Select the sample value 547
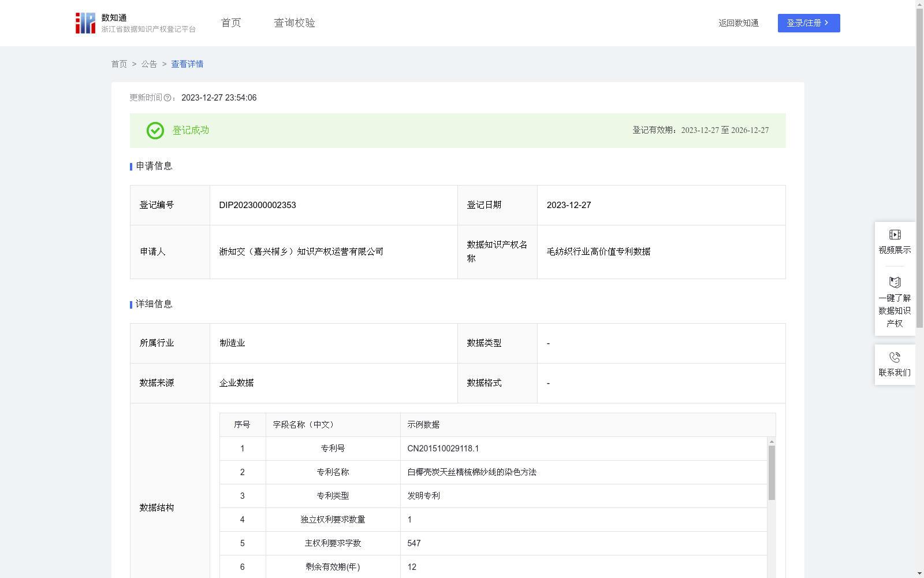 tap(414, 543)
